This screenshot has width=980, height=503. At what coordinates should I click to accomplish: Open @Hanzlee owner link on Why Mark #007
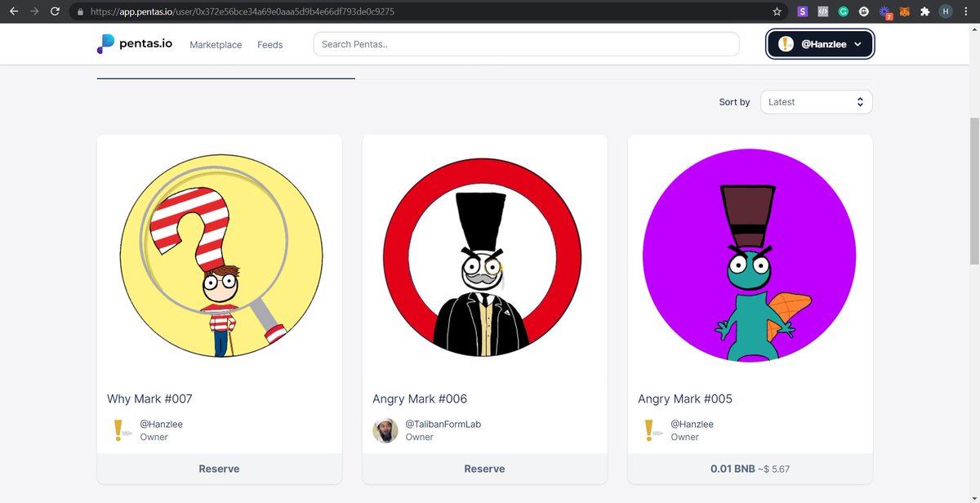[161, 425]
